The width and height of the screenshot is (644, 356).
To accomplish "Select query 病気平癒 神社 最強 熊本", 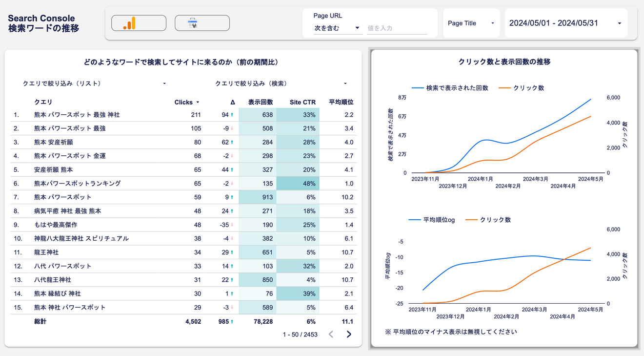I will click(68, 211).
